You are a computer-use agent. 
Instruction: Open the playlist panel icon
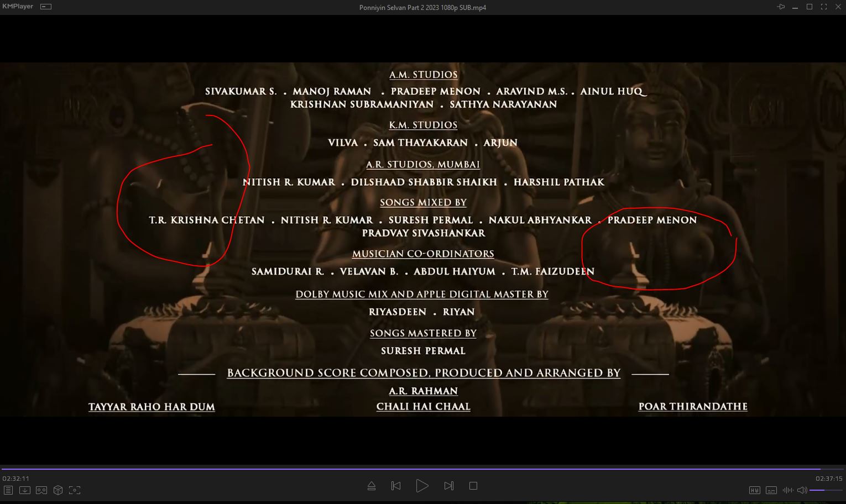[8, 490]
